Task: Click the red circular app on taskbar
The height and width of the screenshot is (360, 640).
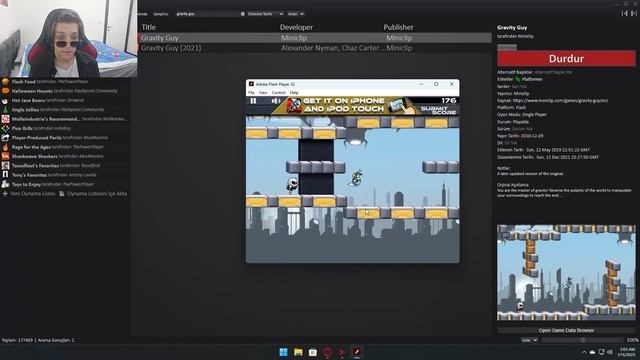Action: [327, 352]
